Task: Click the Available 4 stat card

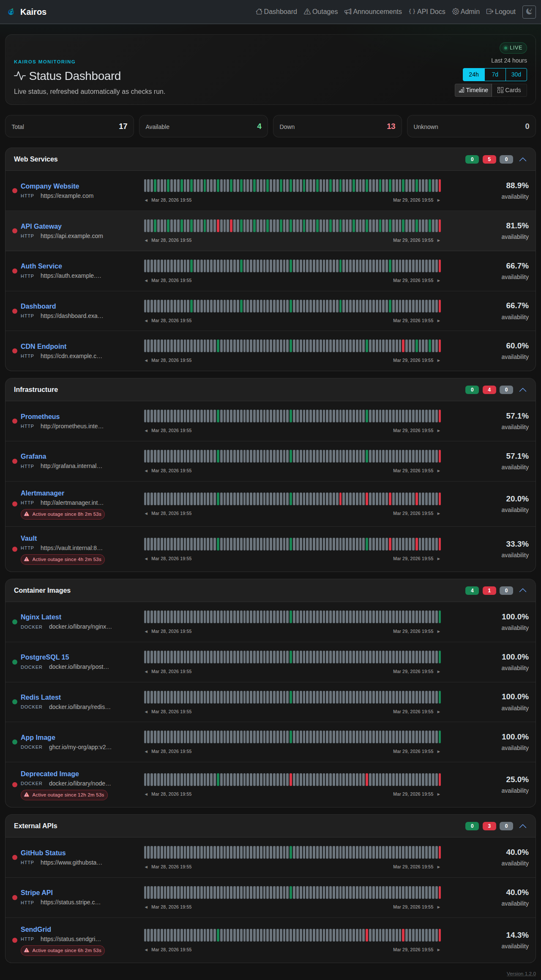Action: pos(203,126)
